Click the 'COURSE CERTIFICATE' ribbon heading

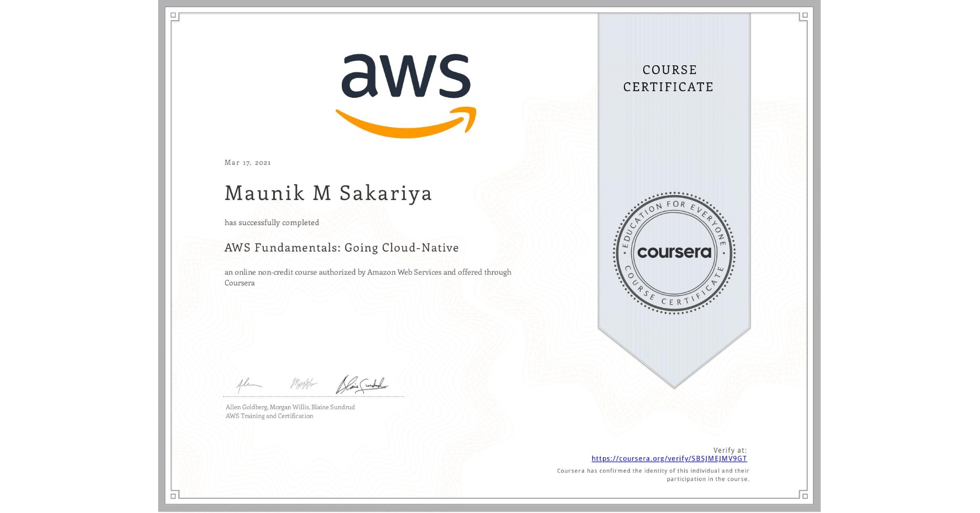click(x=669, y=78)
